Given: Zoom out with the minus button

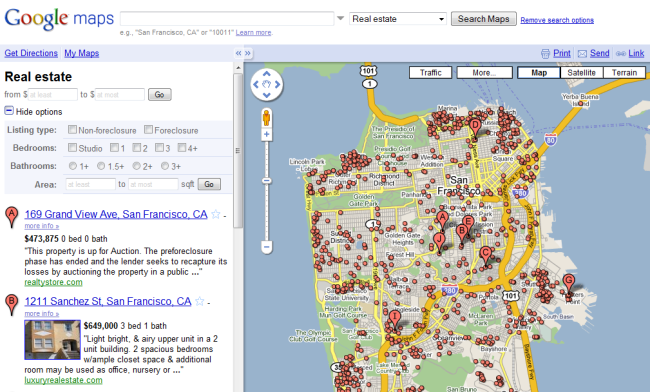Looking at the screenshot, I should point(267,247).
